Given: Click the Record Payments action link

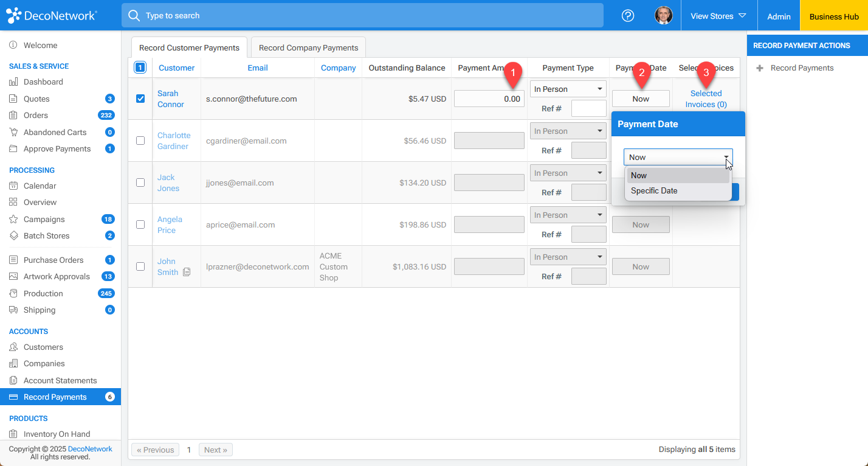Looking at the screenshot, I should point(802,68).
